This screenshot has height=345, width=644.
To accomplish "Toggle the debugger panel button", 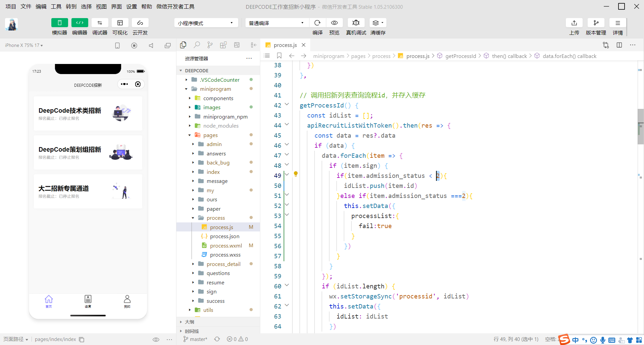I will 100,23.
